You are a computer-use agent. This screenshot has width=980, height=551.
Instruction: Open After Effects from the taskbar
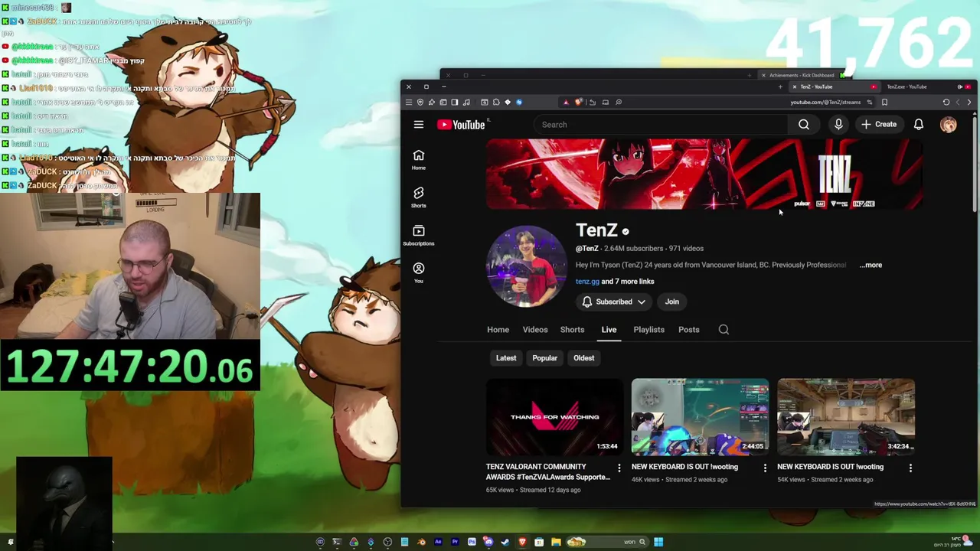[438, 542]
